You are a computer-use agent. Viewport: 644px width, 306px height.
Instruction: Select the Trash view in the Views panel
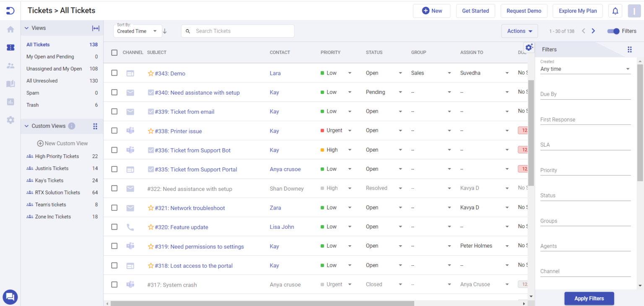[32, 105]
